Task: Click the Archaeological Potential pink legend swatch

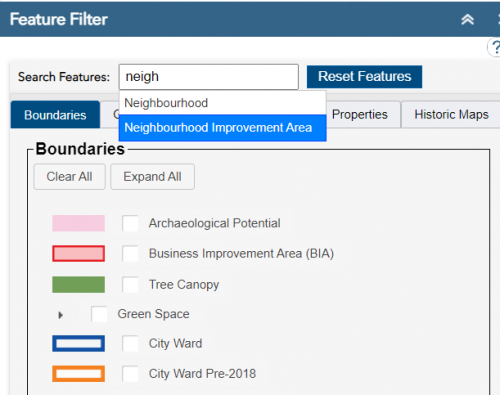Action: click(78, 223)
